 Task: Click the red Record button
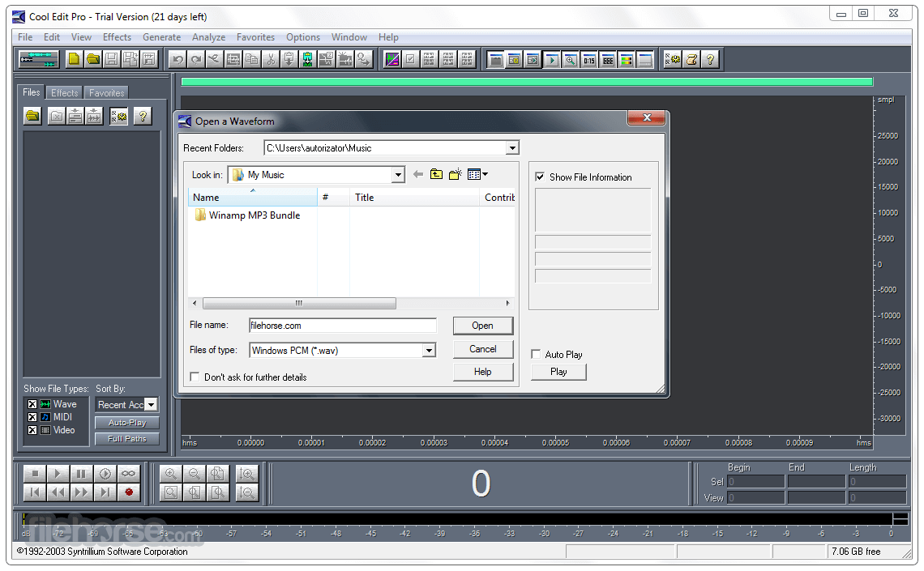(128, 492)
